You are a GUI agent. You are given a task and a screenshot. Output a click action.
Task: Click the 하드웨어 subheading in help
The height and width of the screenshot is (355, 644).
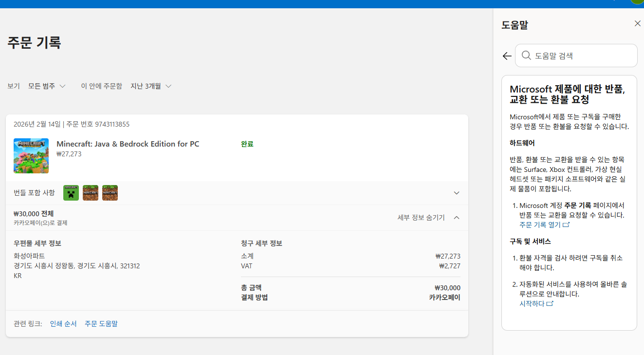[522, 143]
